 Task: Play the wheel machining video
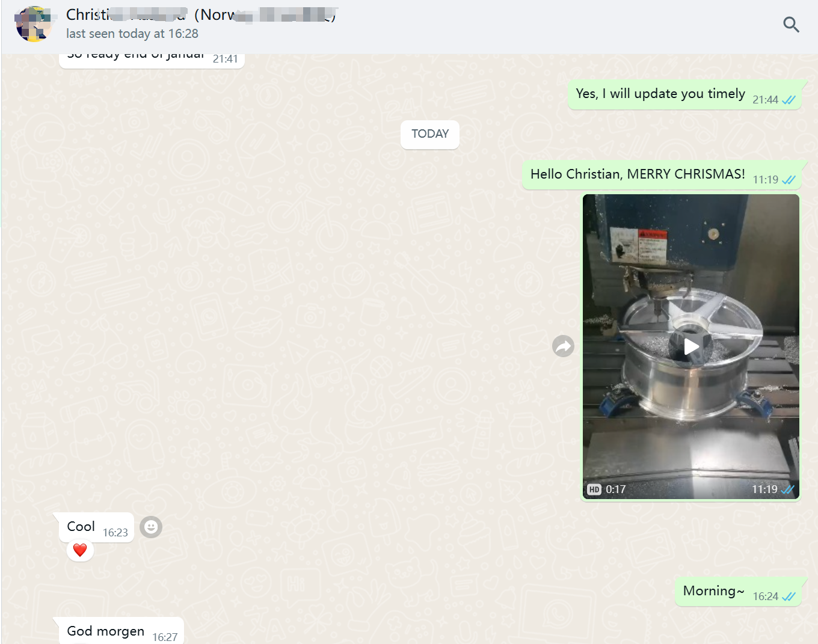691,346
